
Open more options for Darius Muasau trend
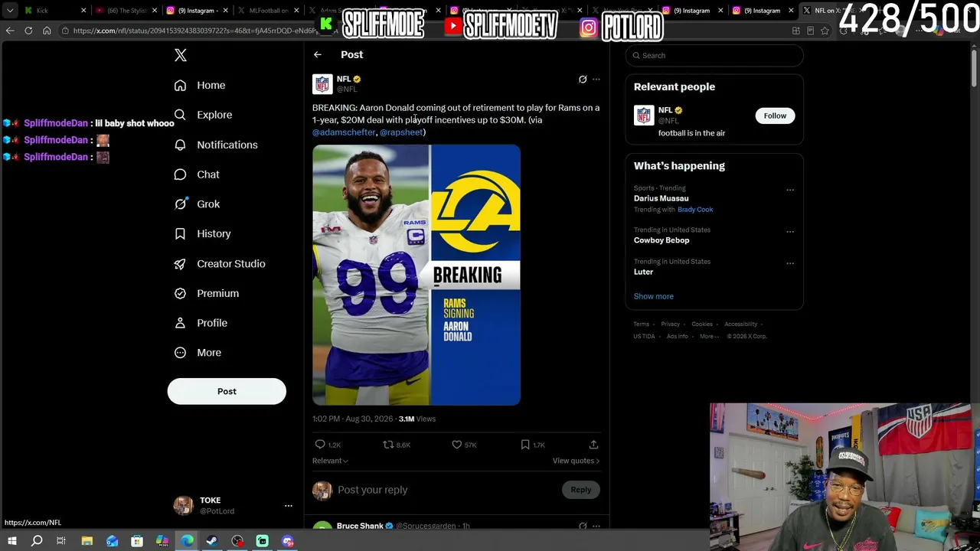point(790,190)
